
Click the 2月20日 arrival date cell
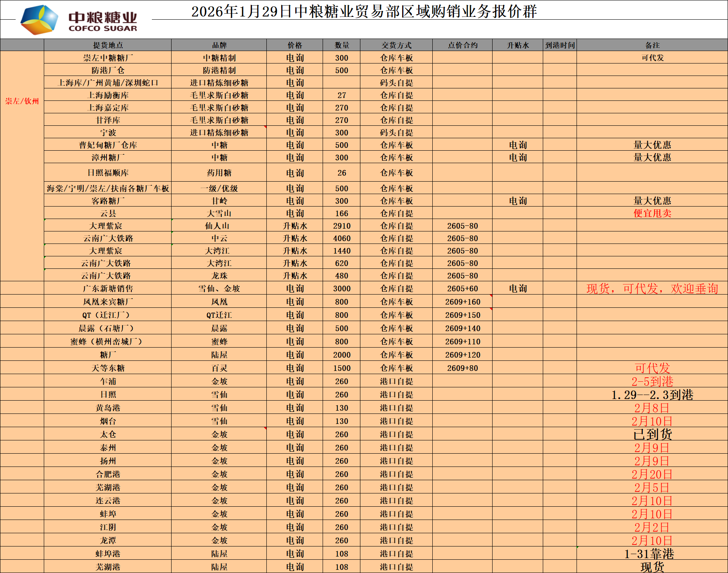tap(652, 474)
